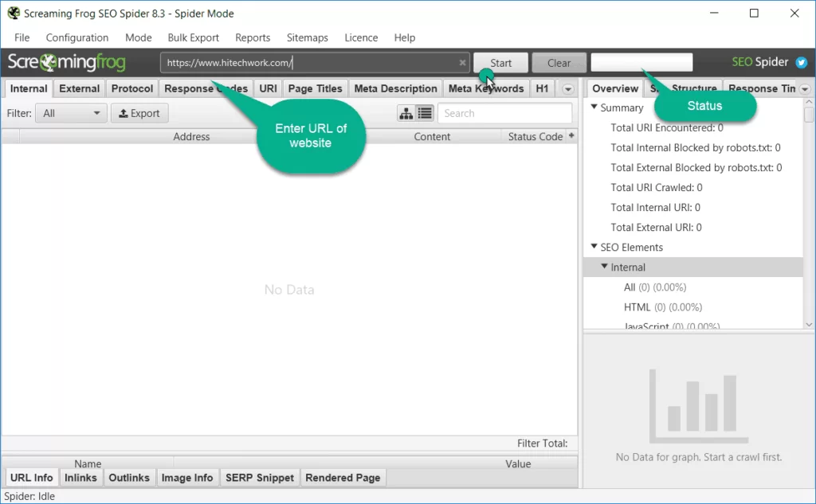The height and width of the screenshot is (504, 816).
Task: Open the overflow arrow after the H1 tab
Action: tap(567, 89)
